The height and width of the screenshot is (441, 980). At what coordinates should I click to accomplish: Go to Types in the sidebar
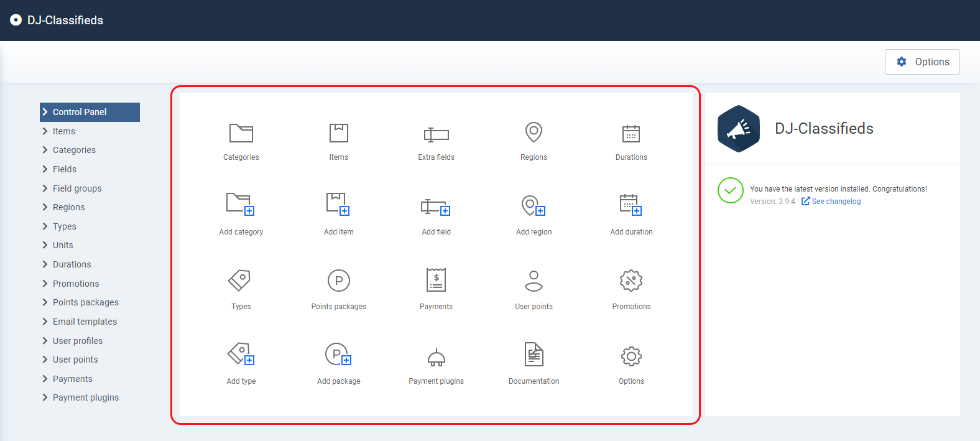coord(64,226)
